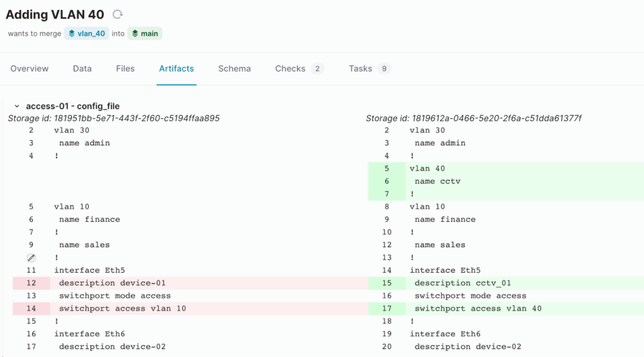The height and width of the screenshot is (357, 644).
Task: Click right line number 9 name finance
Action: click(445, 219)
